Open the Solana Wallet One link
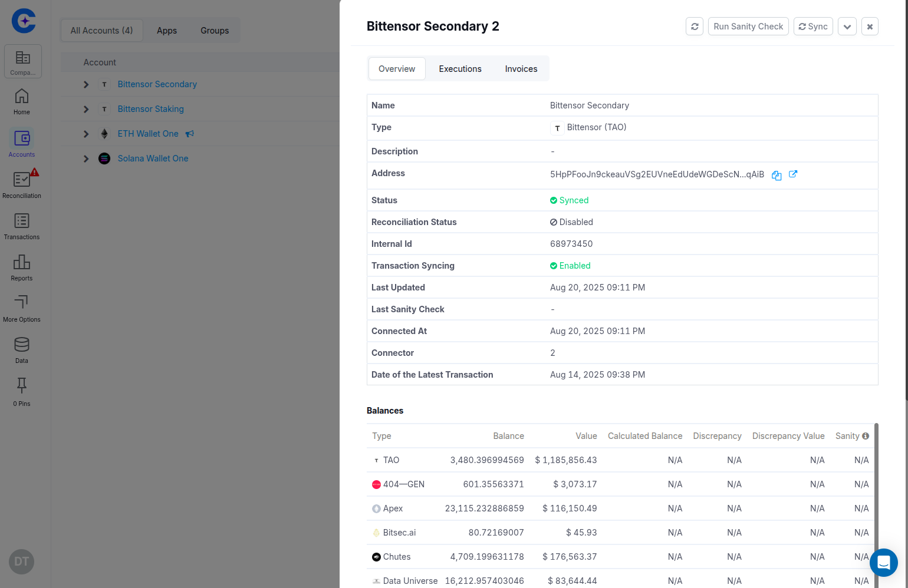The width and height of the screenshot is (908, 588). (x=153, y=158)
